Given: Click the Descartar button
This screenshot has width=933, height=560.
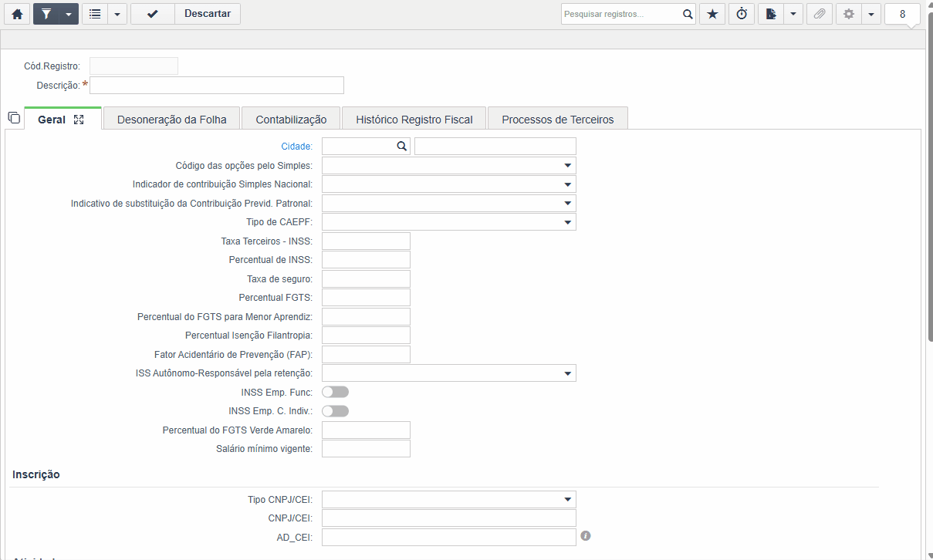Looking at the screenshot, I should coord(208,14).
